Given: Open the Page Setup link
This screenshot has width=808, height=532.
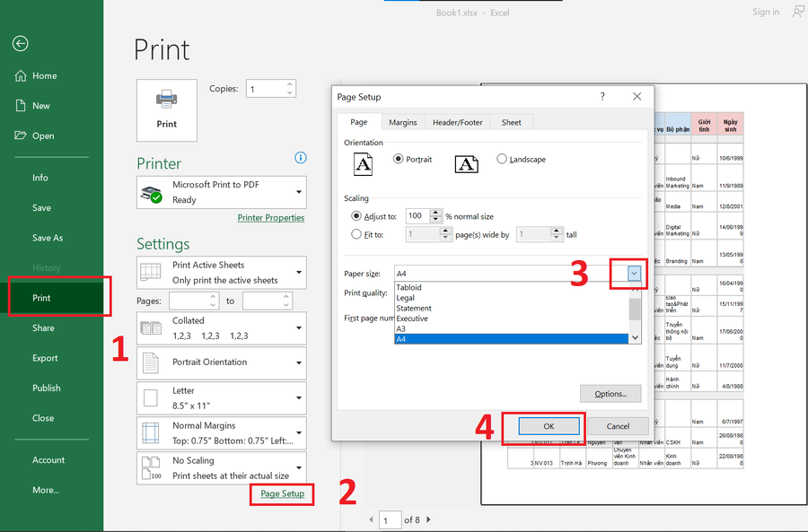Looking at the screenshot, I should coord(283,493).
